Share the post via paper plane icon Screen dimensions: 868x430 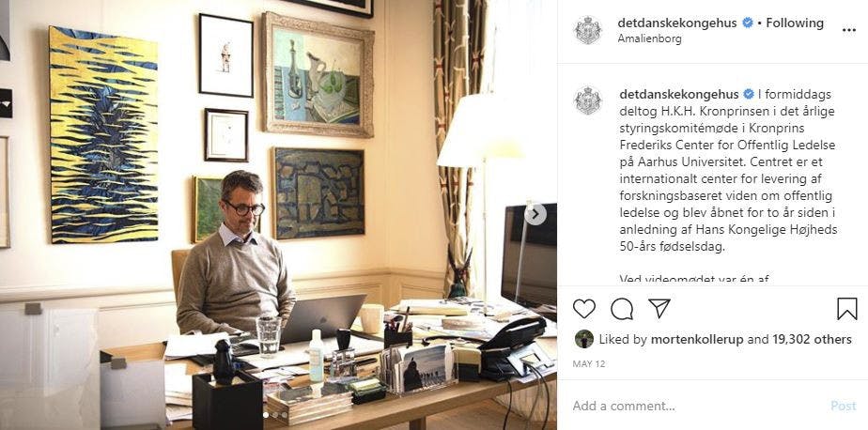659,308
